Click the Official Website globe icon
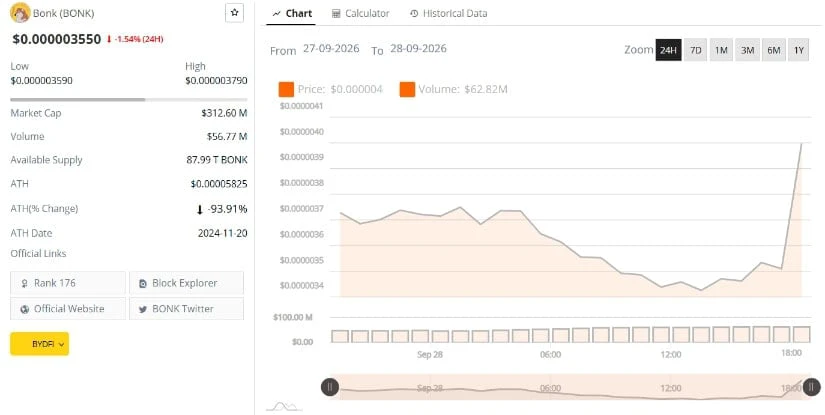The image size is (825, 415). point(24,309)
